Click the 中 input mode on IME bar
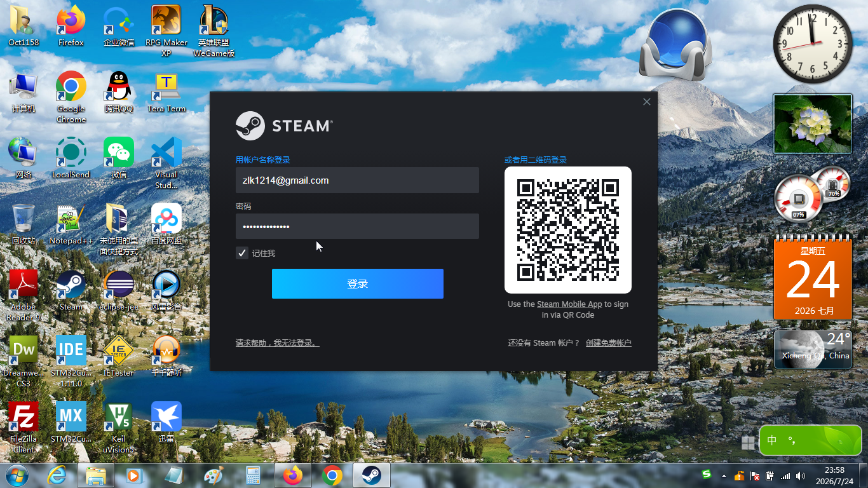Image resolution: width=868 pixels, height=488 pixels. coord(772,440)
